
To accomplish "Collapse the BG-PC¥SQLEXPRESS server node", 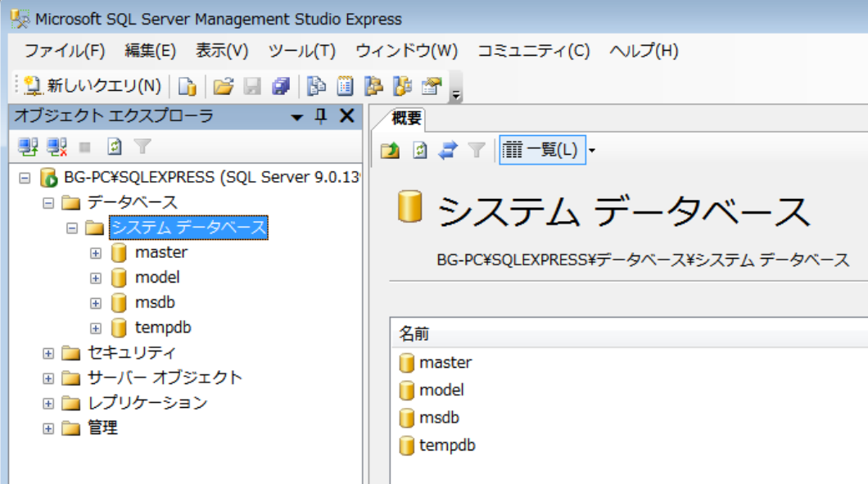I will (25, 179).
